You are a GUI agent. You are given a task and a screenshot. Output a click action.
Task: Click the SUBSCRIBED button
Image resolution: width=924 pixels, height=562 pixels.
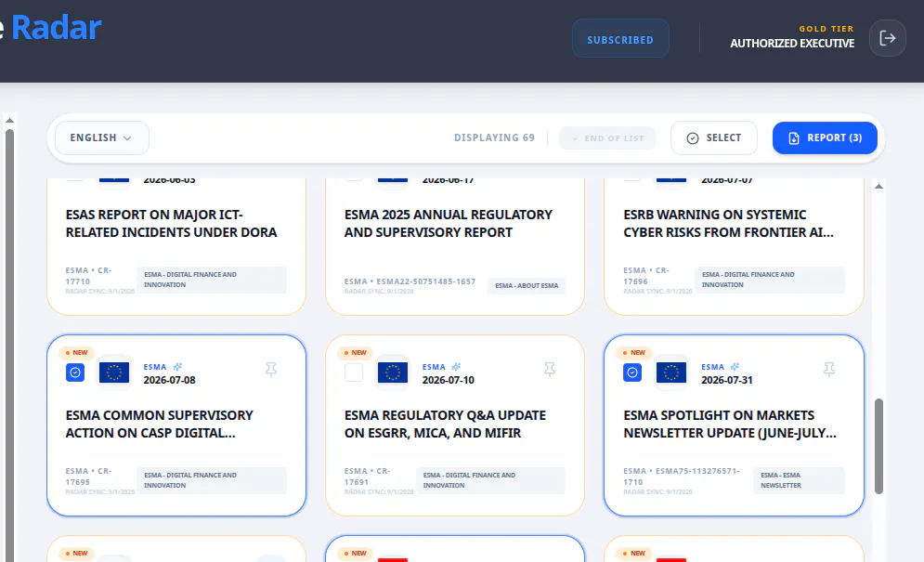click(x=620, y=40)
